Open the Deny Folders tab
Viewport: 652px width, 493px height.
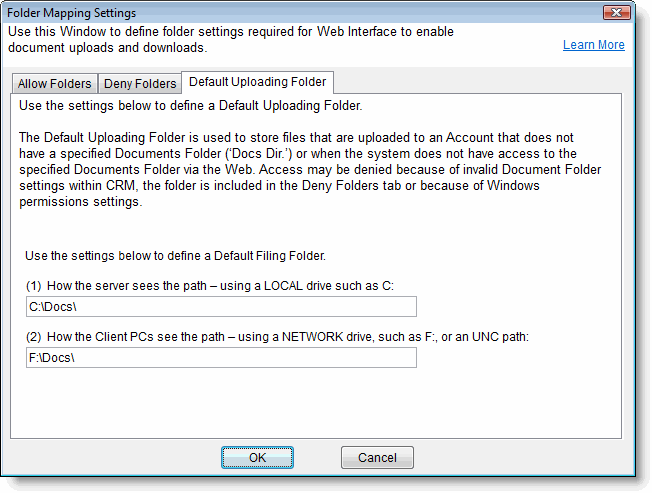140,84
